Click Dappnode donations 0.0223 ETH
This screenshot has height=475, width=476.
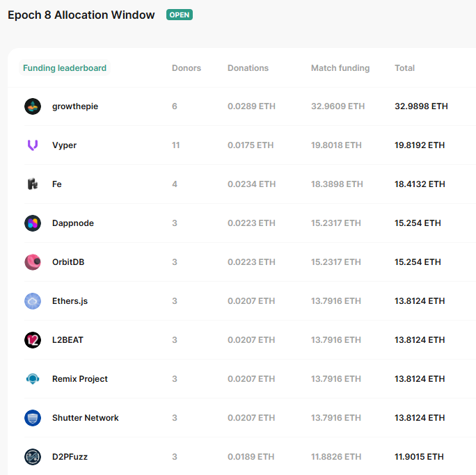[251, 223]
